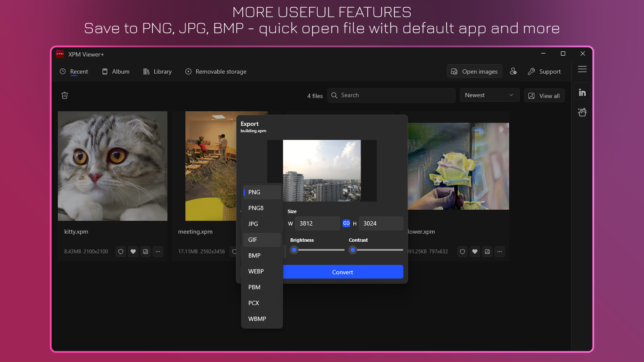Viewport: 644px width, 362px height.
Task: Expand the Newest sort dropdown
Action: [489, 95]
